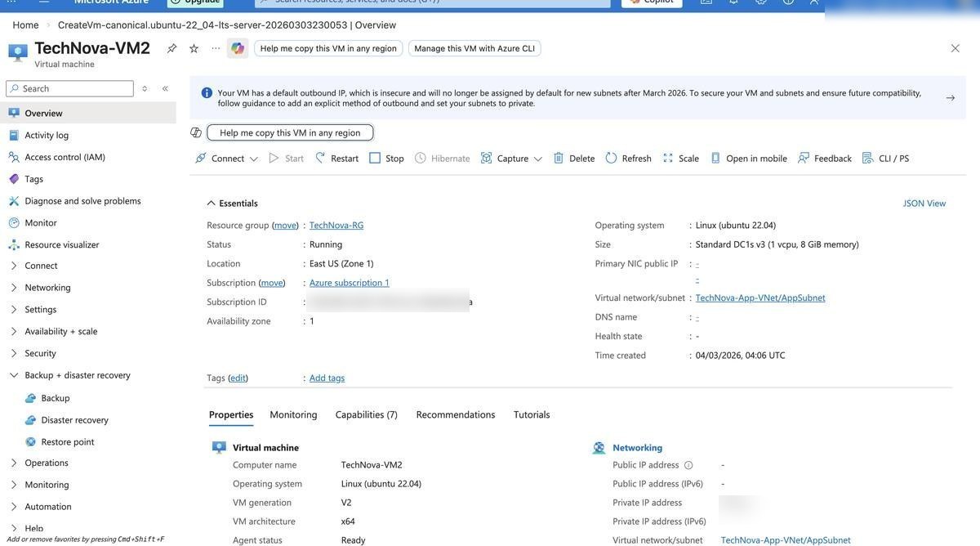Click Add tags link
Screen dimensions: 980x546
pos(327,378)
